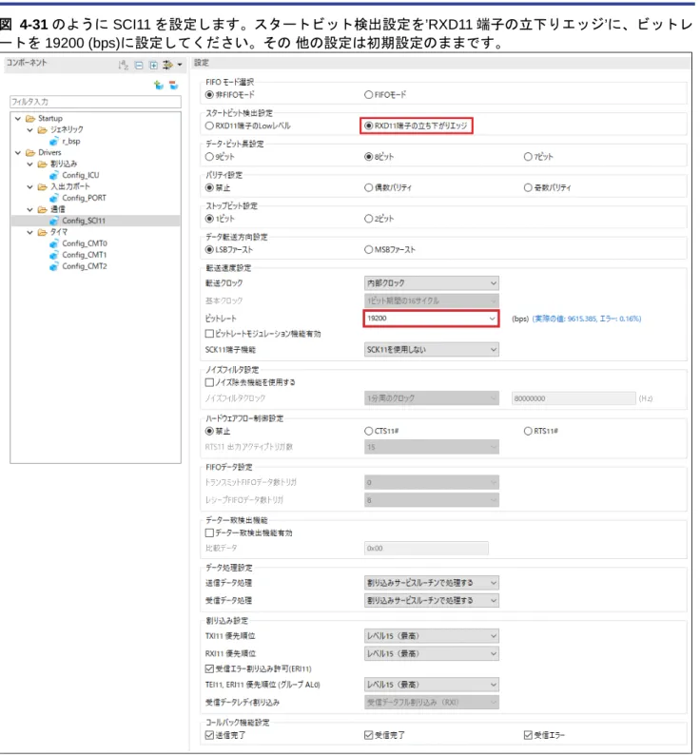The width and height of the screenshot is (700, 755).
Task: Select 偶数パリティ radio button
Action: point(369,187)
